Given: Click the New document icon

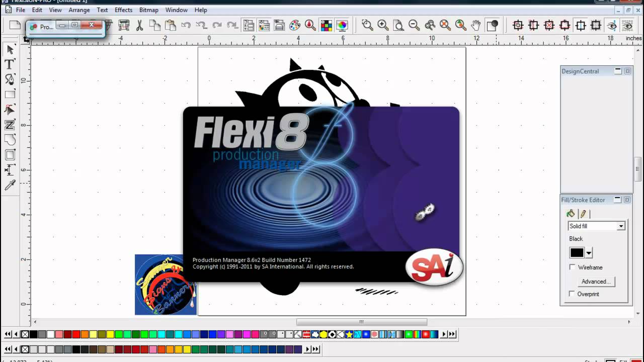Looking at the screenshot, I should tap(15, 25).
